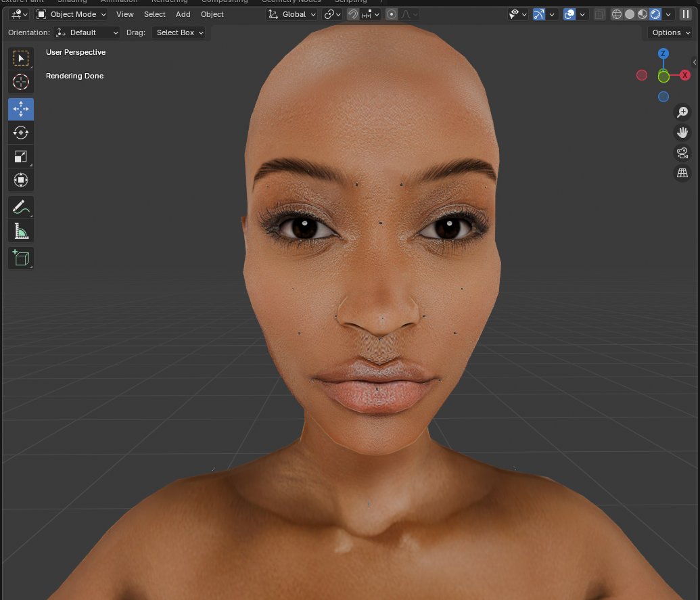Toggle the camera view icon
Screen dimensions: 700x600
point(682,153)
